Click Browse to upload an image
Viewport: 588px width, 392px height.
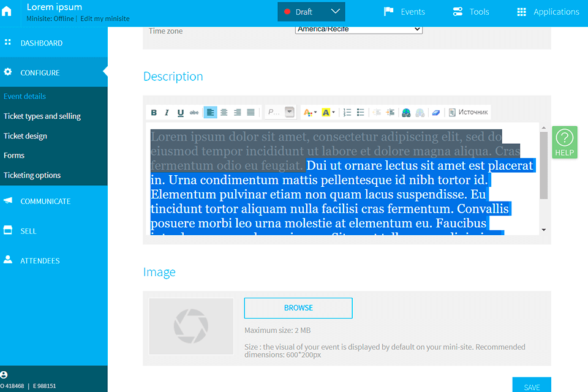pos(298,308)
